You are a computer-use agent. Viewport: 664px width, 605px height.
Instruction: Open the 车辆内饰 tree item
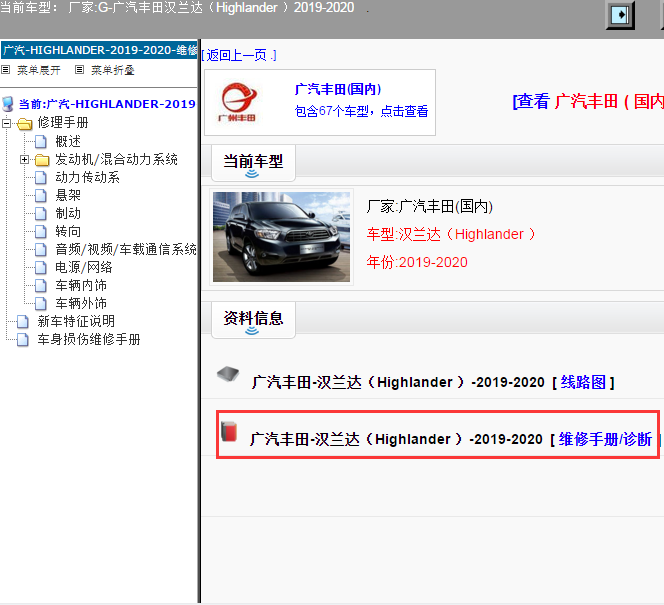(81, 285)
